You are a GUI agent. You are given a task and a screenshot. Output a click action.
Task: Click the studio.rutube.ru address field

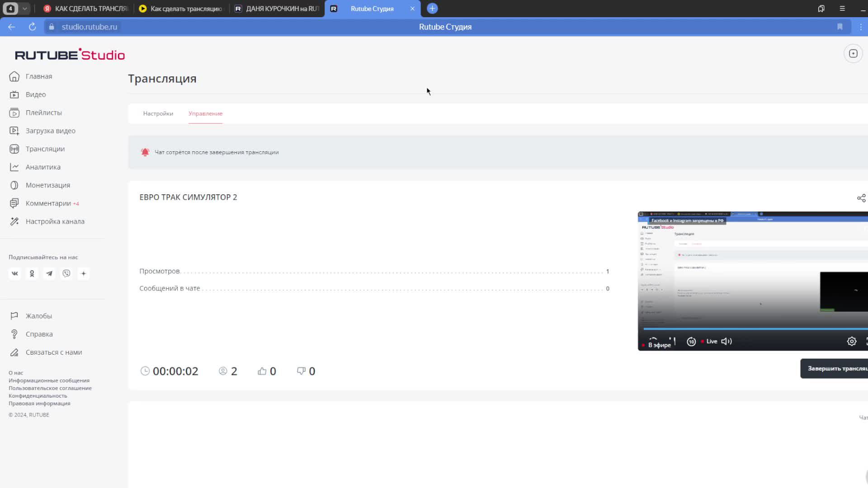(89, 27)
